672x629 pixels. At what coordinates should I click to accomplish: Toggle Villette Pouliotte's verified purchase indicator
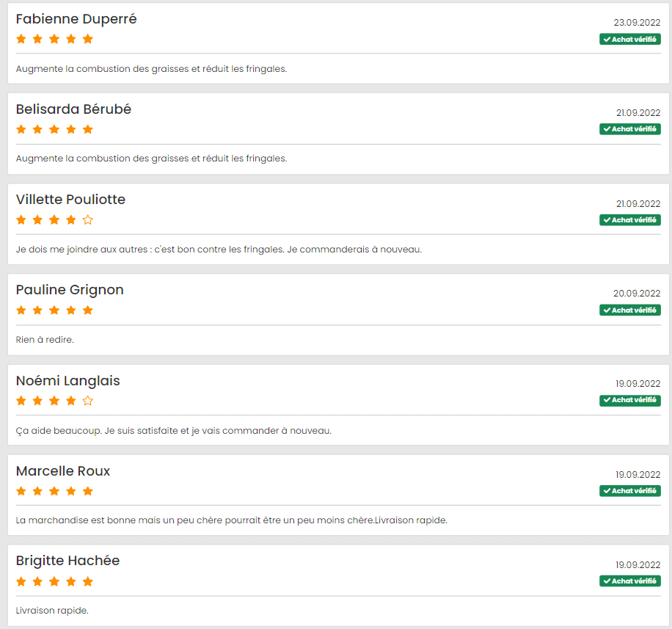click(x=629, y=219)
